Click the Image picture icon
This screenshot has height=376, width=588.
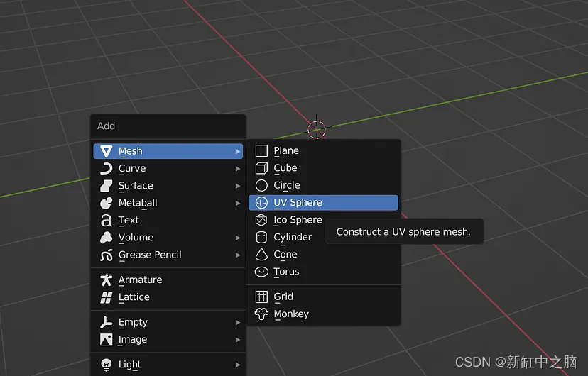[x=106, y=340]
